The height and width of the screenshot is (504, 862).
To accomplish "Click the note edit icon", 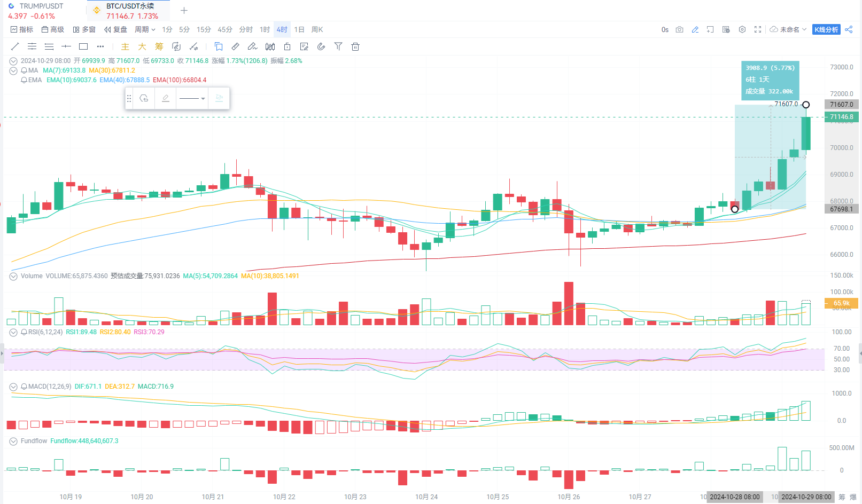I will [x=304, y=46].
